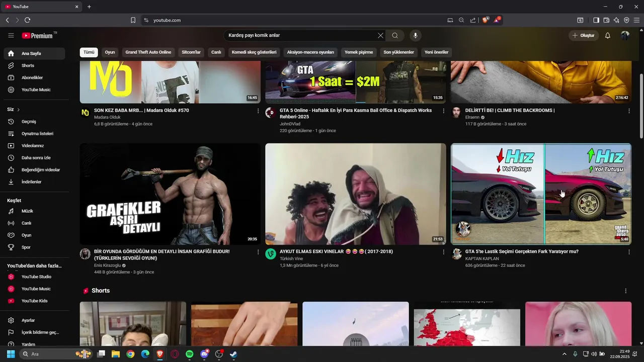
Task: Browse Spor in the sidebar
Action: point(35,247)
